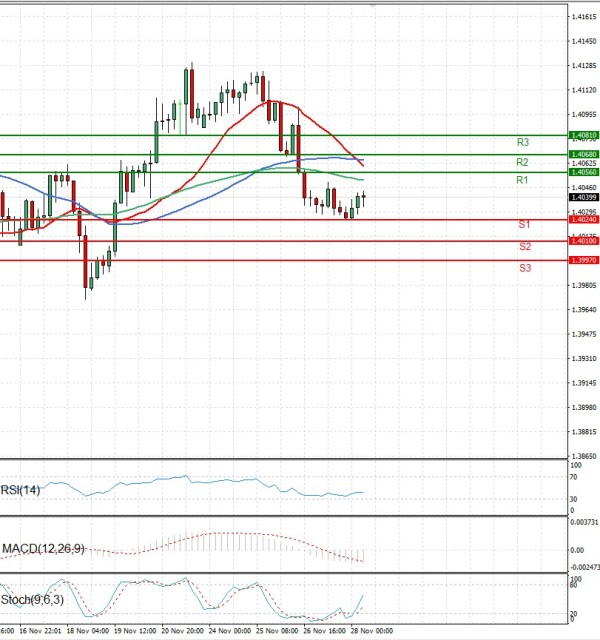Select the RSI(14) indicator label
Screen dimensions: 600x640
click(23, 490)
